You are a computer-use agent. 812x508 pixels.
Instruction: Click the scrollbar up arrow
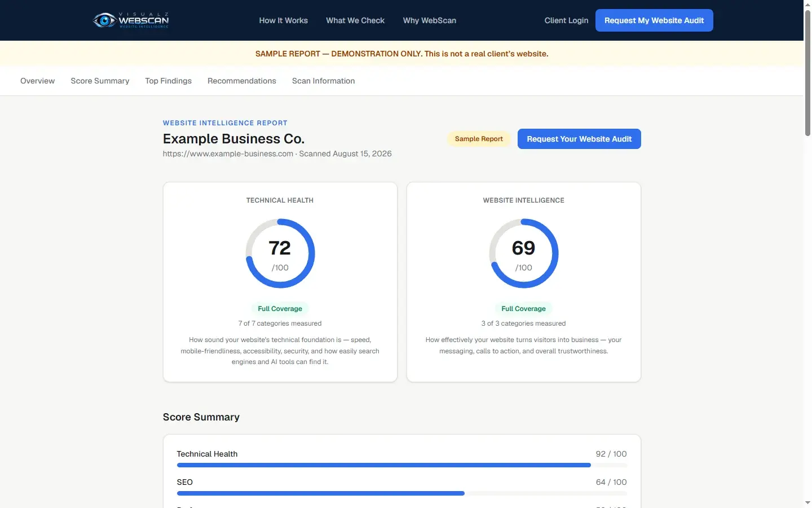[807, 4]
